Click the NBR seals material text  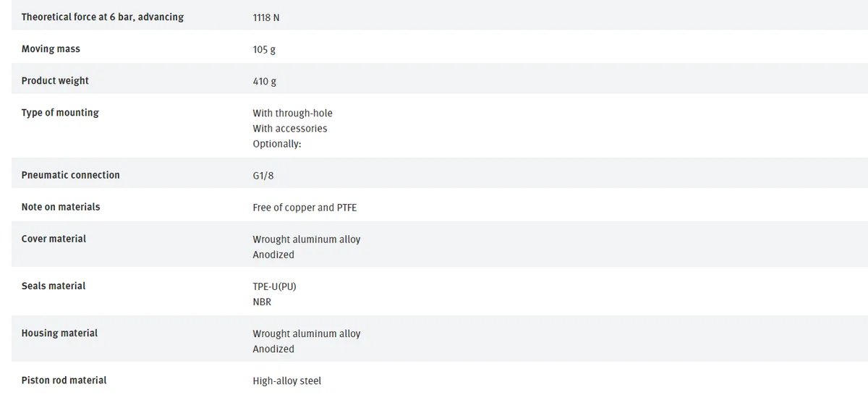[x=262, y=302]
